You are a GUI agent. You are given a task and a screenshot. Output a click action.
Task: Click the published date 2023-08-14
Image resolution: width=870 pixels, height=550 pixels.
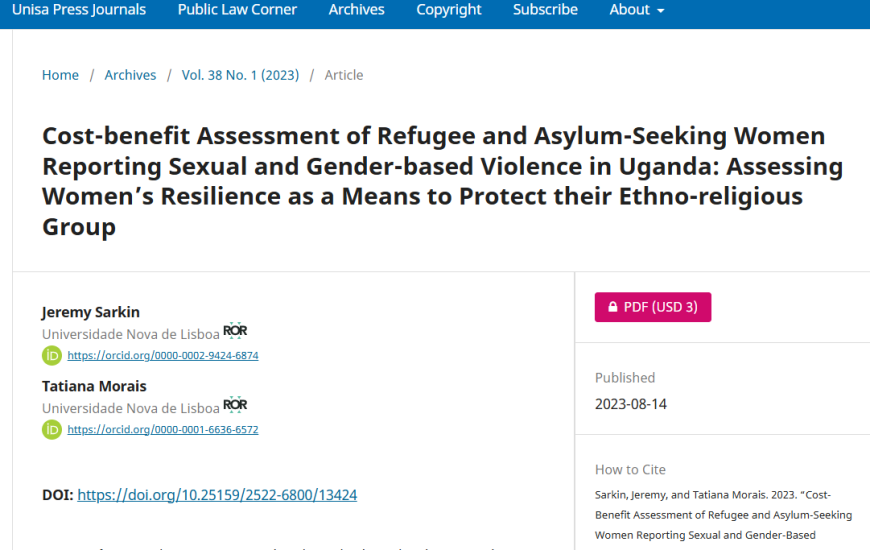coord(631,404)
